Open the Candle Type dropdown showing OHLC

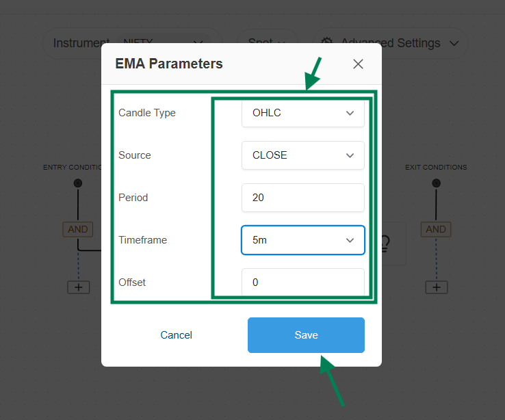pos(303,113)
